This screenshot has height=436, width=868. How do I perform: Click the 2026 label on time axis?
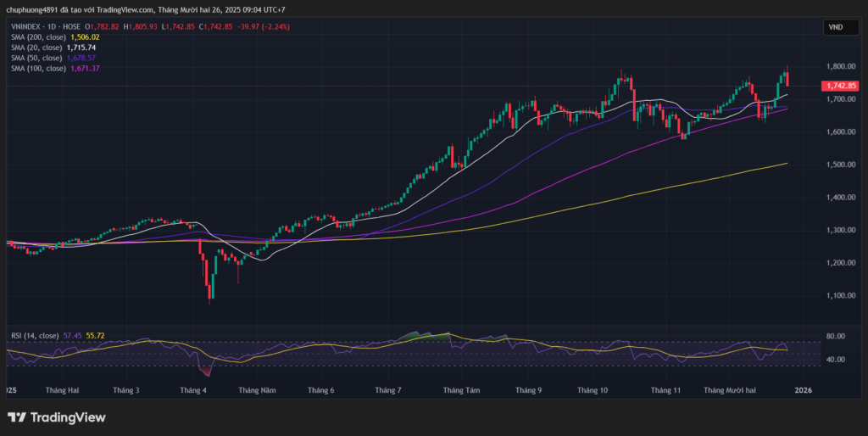803,390
